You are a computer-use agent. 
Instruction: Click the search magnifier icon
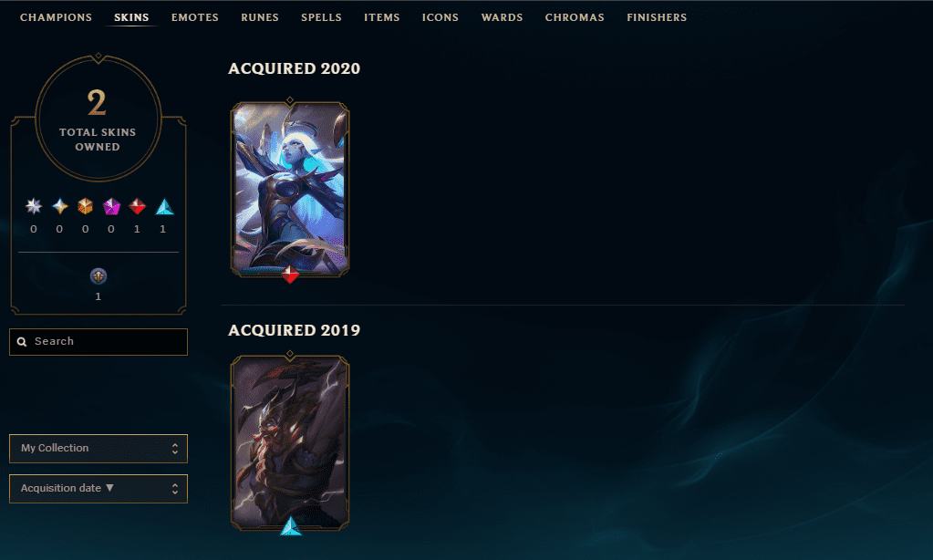[22, 342]
